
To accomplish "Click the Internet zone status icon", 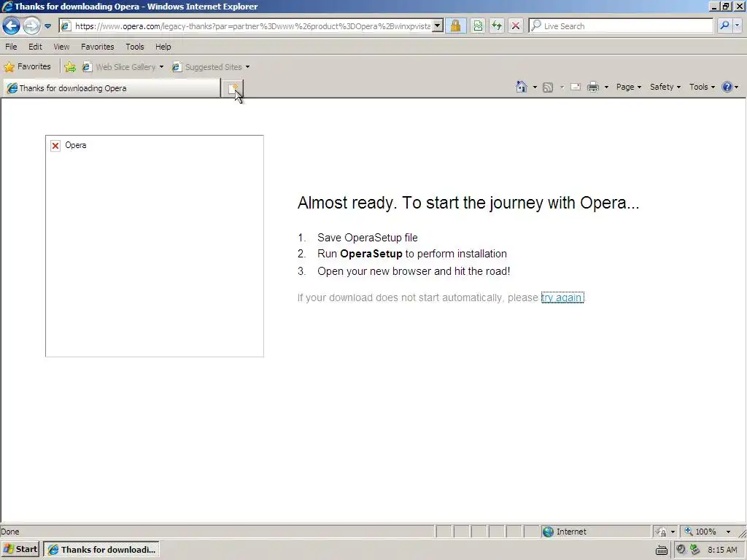I will point(548,532).
